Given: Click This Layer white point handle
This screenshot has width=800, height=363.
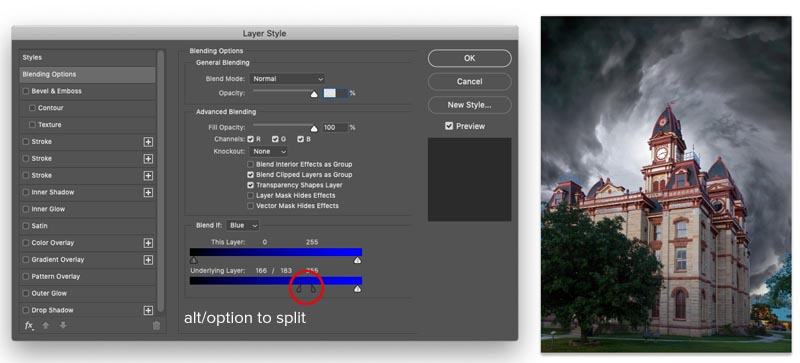Looking at the screenshot, I should (x=358, y=260).
